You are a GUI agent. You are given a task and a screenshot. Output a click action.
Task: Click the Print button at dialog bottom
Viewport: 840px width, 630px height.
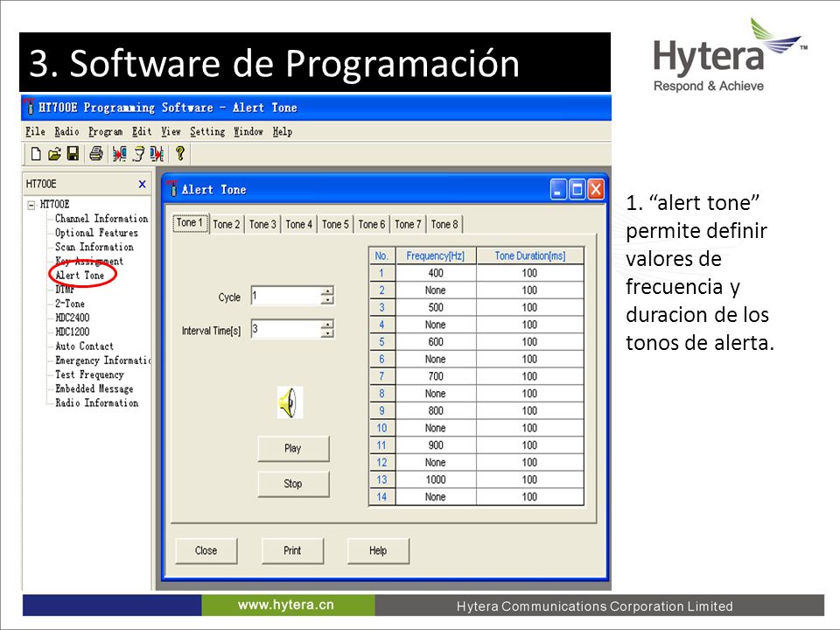pyautogui.click(x=292, y=550)
